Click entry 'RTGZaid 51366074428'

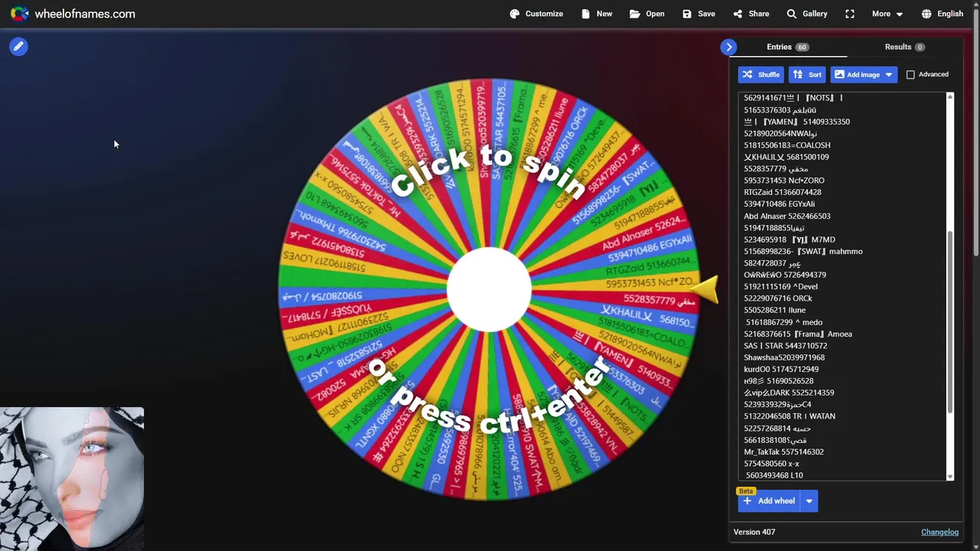click(x=782, y=192)
